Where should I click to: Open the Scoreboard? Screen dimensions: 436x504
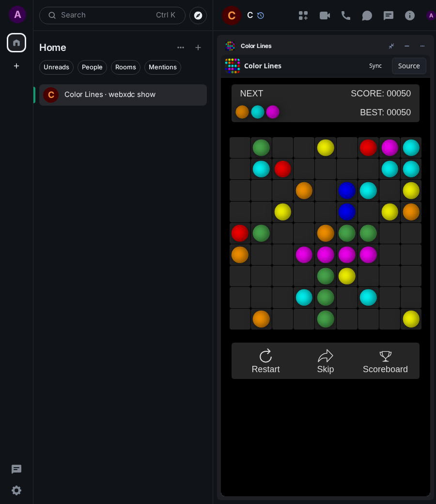(x=385, y=361)
